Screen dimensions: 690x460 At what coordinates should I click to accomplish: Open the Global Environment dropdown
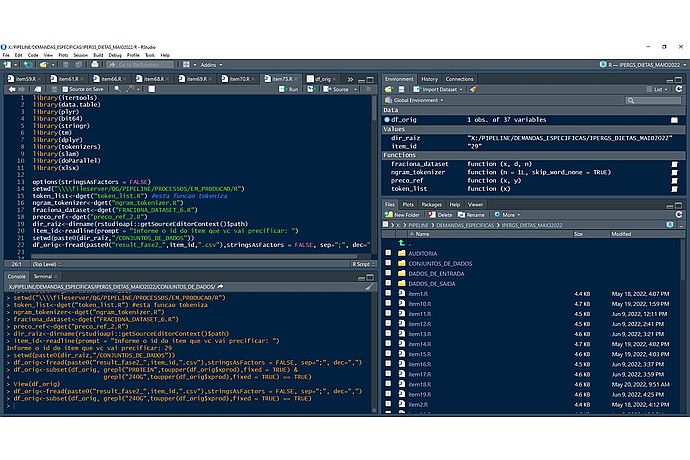pos(414,100)
